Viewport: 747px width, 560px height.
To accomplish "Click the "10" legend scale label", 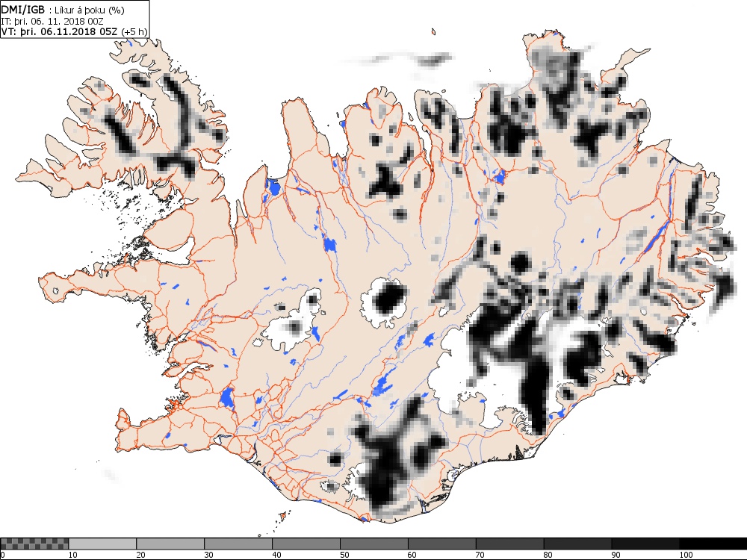I will click(72, 555).
